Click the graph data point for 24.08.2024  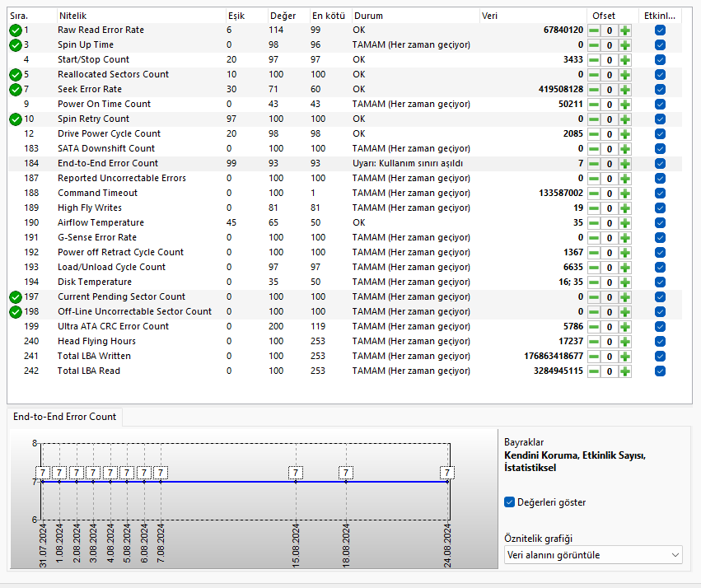tap(447, 482)
